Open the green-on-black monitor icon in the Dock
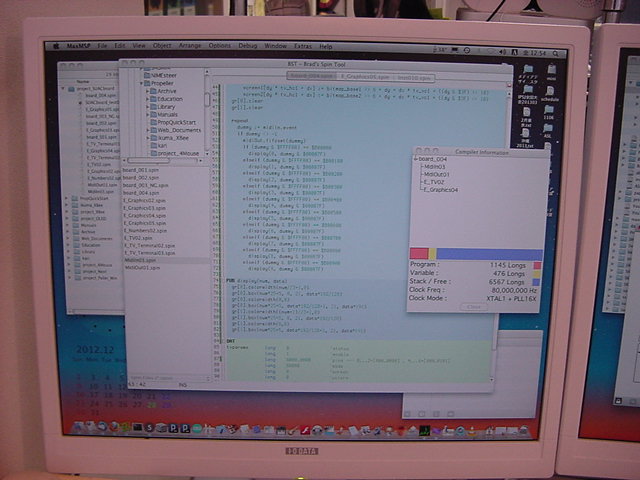Image resolution: width=640 pixels, height=480 pixels. pos(424,430)
